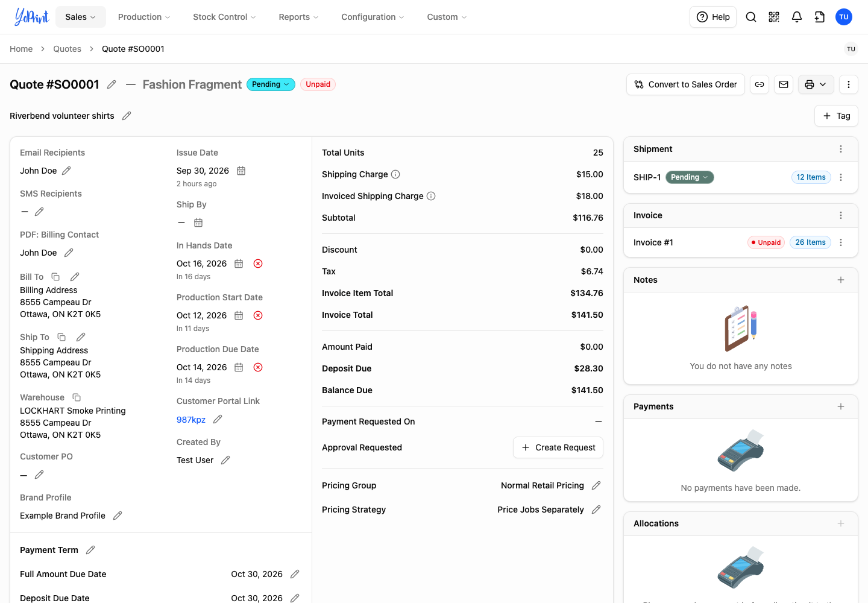Image resolution: width=868 pixels, height=603 pixels.
Task: Edit the Quote #SO0001 title pencil
Action: point(112,84)
